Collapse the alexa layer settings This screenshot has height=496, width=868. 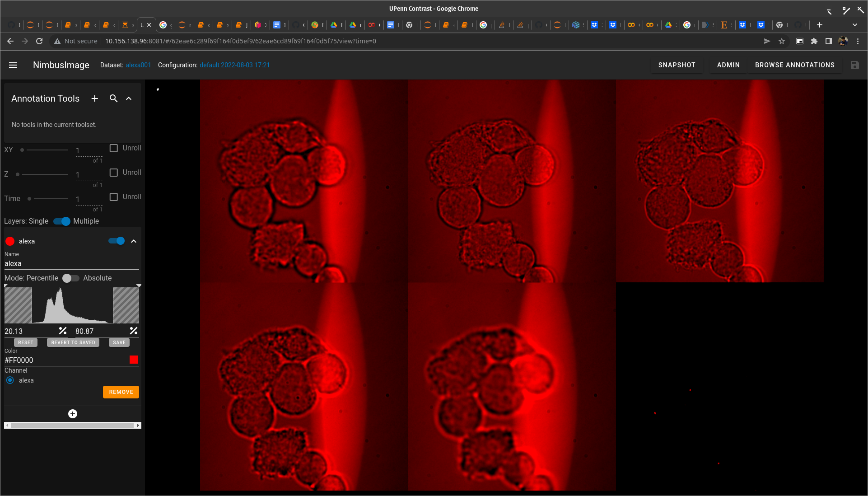point(134,241)
